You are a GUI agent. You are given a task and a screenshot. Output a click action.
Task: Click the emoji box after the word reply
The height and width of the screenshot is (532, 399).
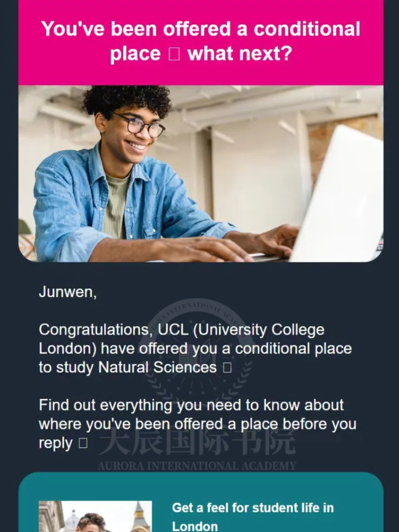pos(83,443)
